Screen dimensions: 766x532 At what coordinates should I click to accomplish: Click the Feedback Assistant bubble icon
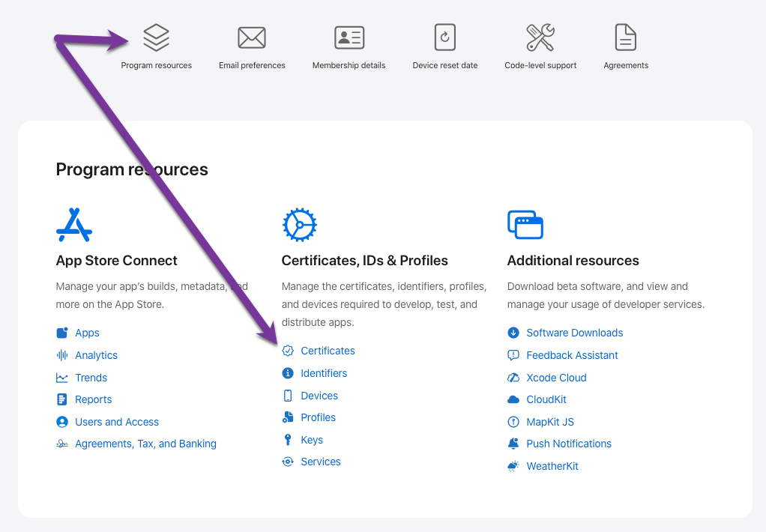pos(513,355)
